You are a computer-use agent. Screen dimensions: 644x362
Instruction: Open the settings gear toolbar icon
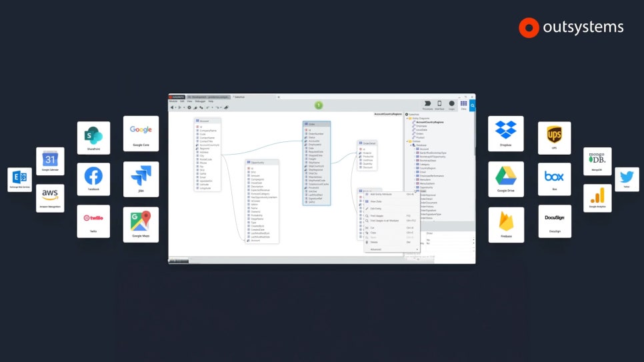coord(189,107)
